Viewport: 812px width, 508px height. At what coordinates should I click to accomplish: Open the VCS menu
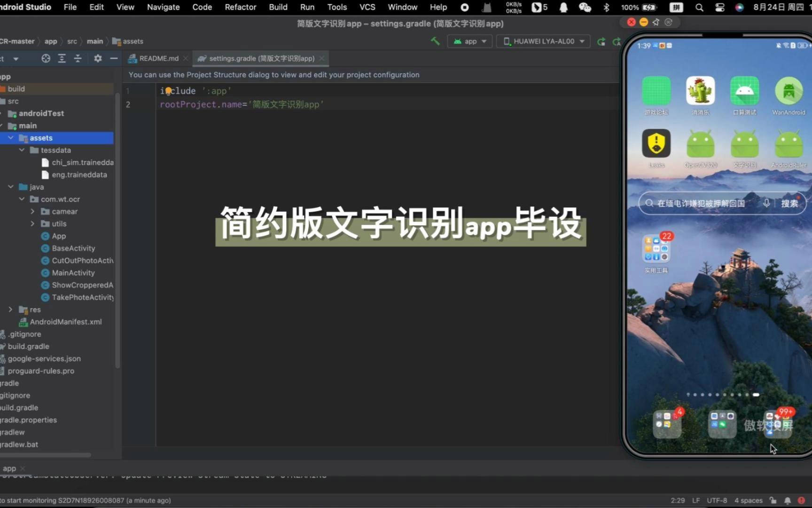click(x=367, y=7)
